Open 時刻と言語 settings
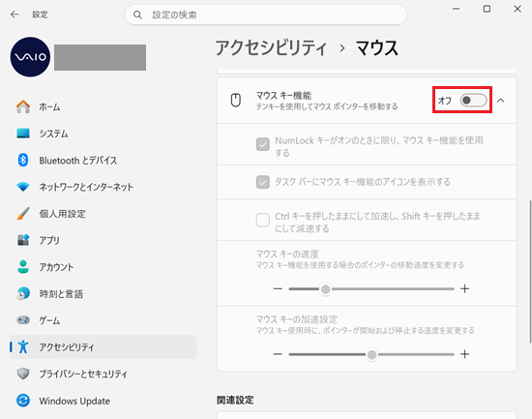 tap(103, 293)
